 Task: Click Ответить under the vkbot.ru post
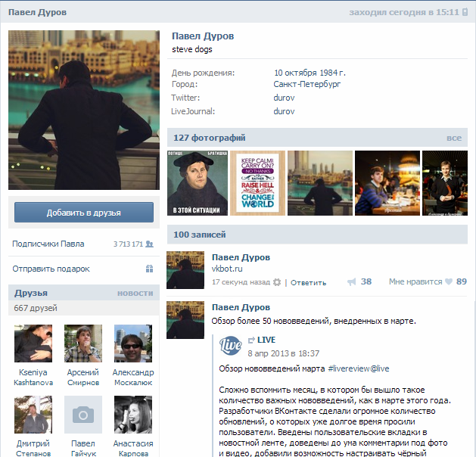click(x=309, y=282)
